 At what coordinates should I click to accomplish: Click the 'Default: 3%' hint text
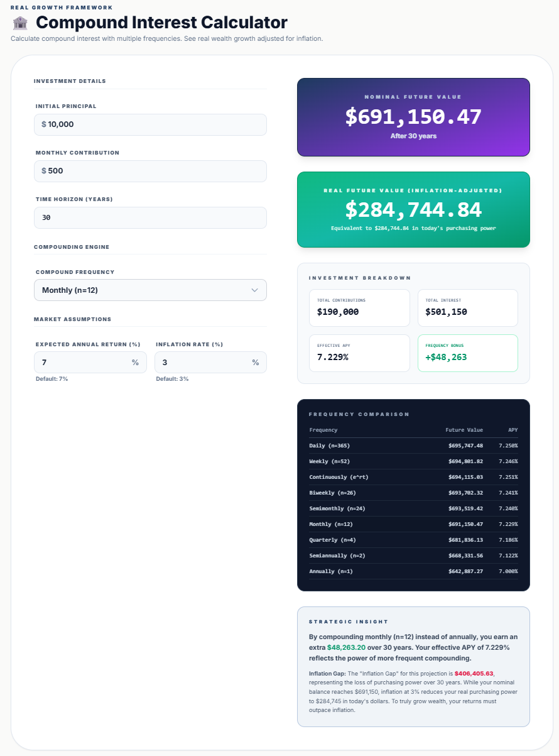point(172,379)
